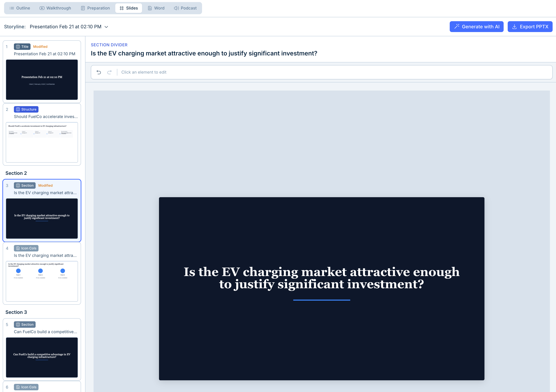The width and height of the screenshot is (556, 392).
Task: Click Generate with AI button
Action: pyautogui.click(x=476, y=27)
